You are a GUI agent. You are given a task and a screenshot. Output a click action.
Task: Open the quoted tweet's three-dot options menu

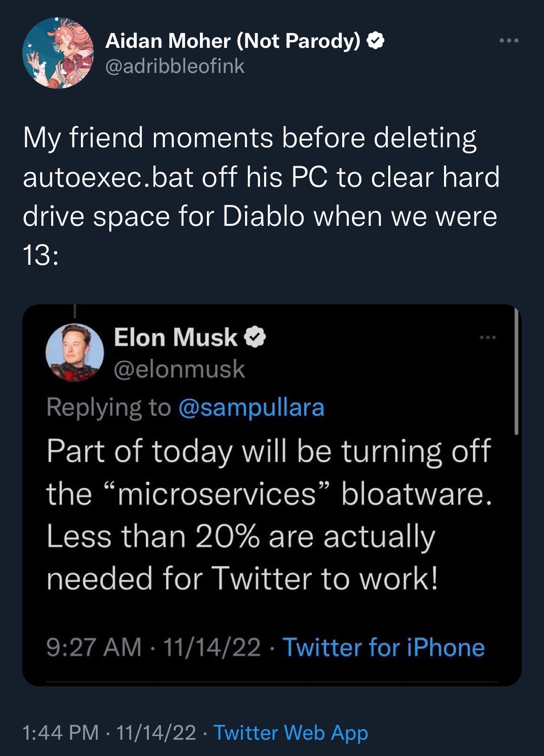coord(488,337)
